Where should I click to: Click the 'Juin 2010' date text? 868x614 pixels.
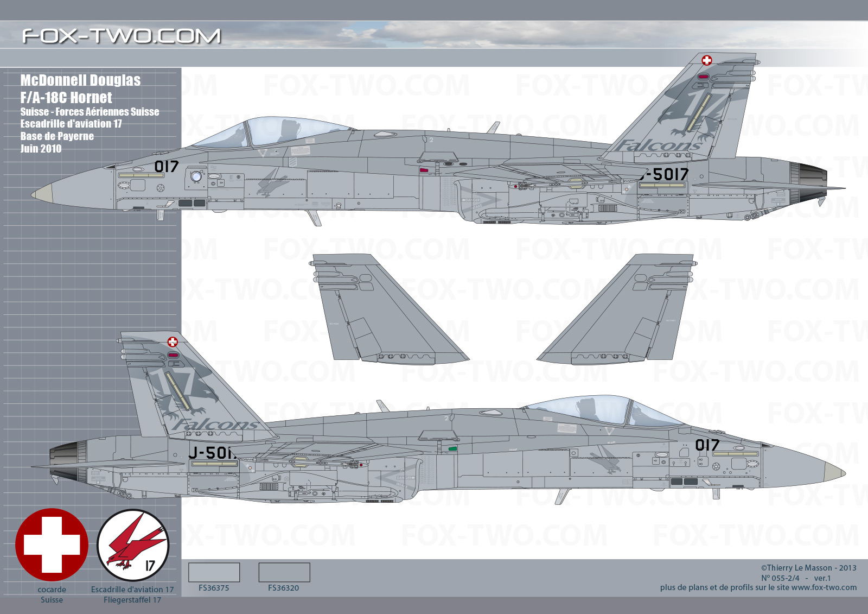tap(41, 149)
